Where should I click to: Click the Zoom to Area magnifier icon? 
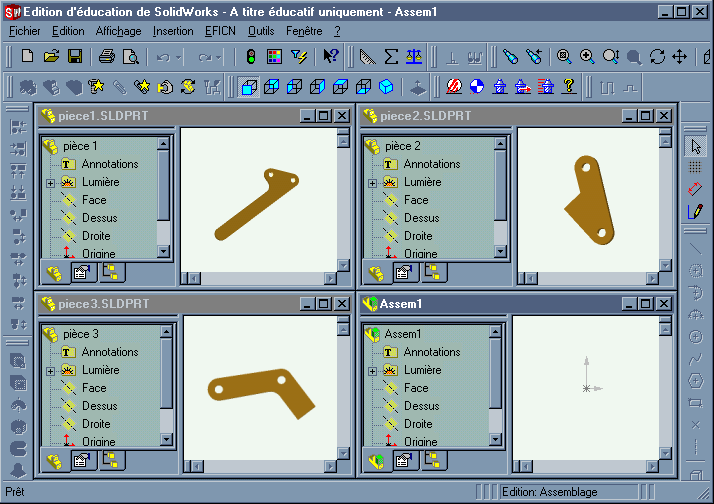[x=587, y=56]
